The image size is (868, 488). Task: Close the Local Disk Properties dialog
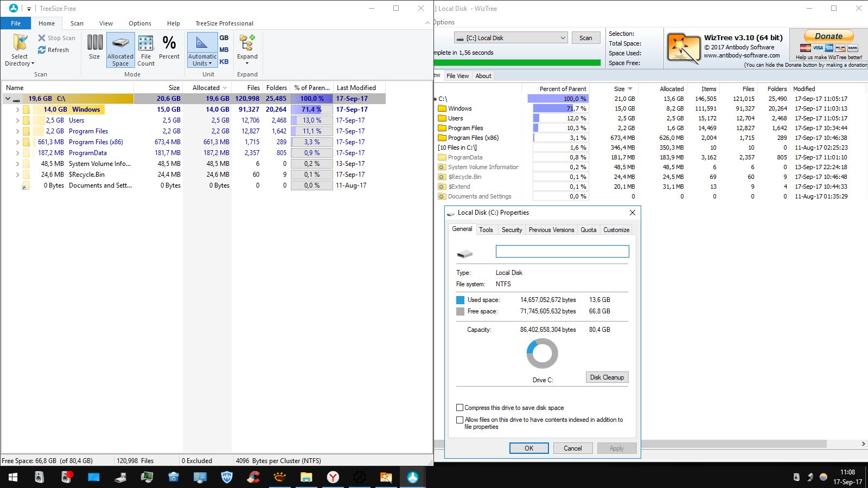click(x=632, y=213)
